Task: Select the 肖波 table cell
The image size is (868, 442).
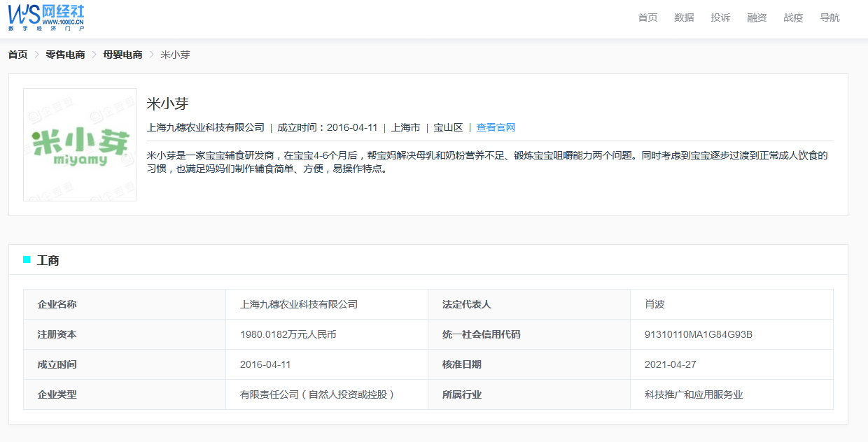Action: pos(731,304)
